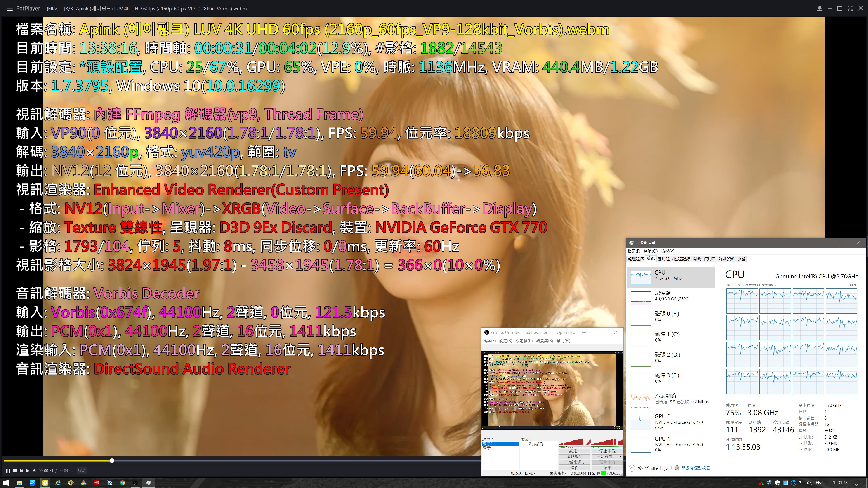Click the video seek bar handle
Image resolution: width=868 pixels, height=488 pixels.
[112, 461]
